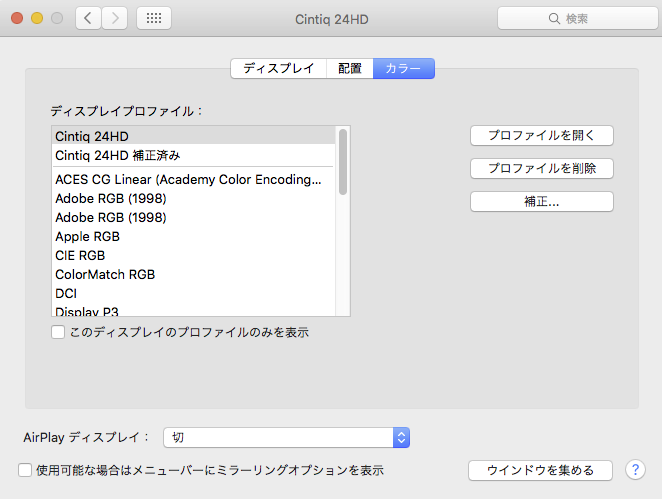Select the ColorMatch RGB profile
The height and width of the screenshot is (499, 662).
click(x=105, y=274)
